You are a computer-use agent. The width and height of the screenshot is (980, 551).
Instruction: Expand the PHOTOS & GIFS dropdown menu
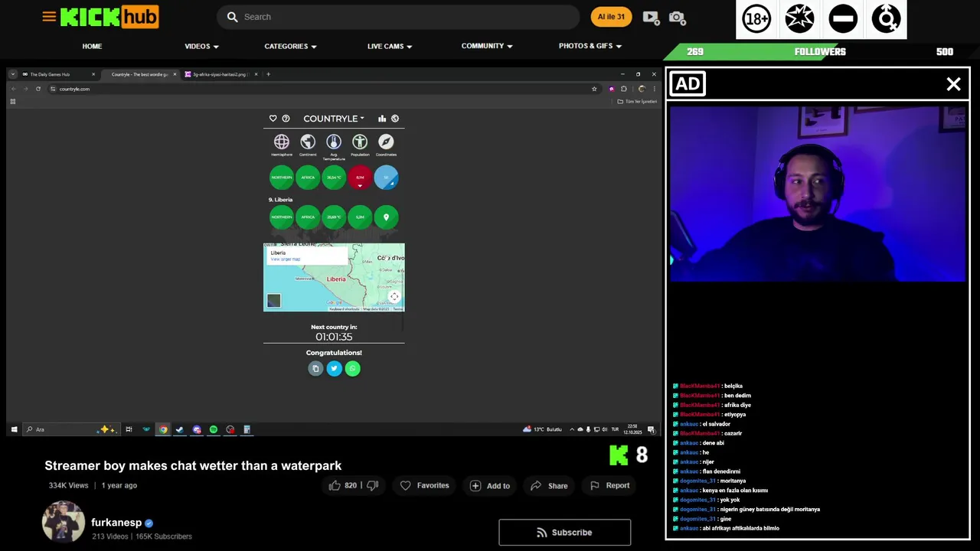(x=590, y=46)
